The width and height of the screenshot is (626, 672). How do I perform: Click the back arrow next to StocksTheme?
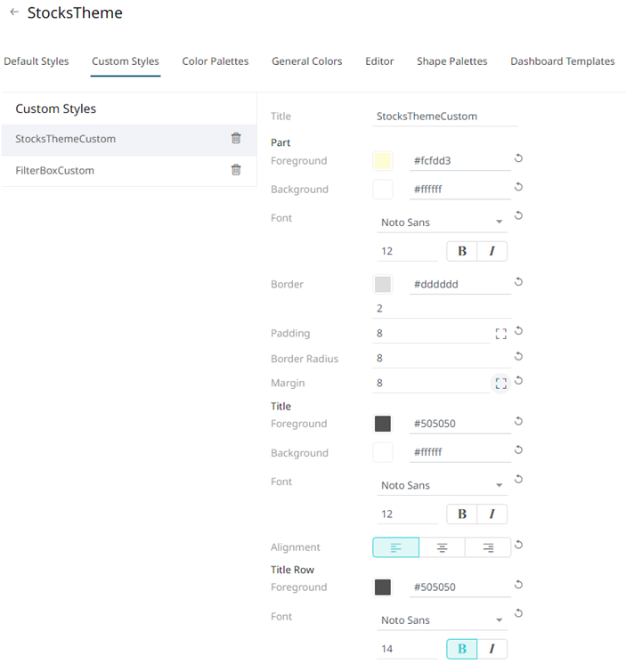pos(14,12)
